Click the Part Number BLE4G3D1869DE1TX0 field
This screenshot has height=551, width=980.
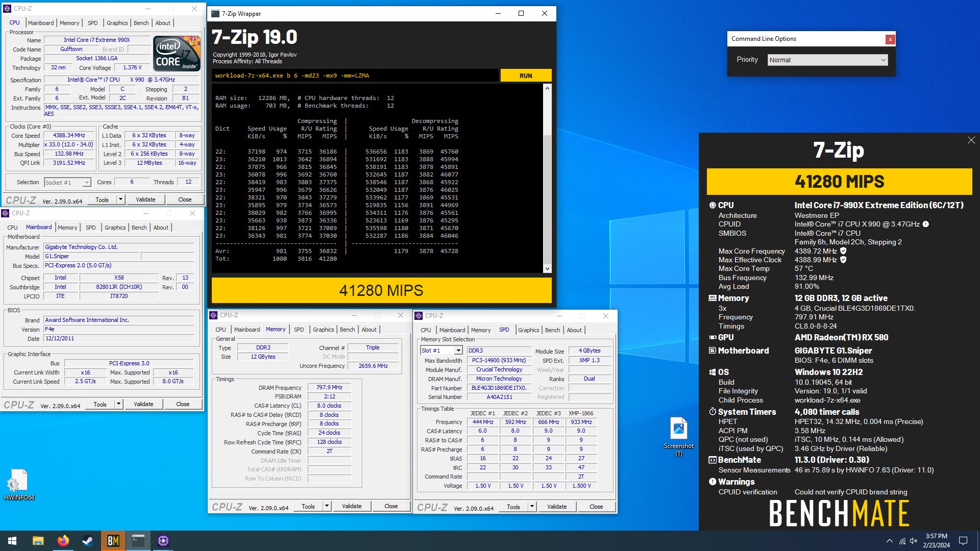(x=499, y=388)
